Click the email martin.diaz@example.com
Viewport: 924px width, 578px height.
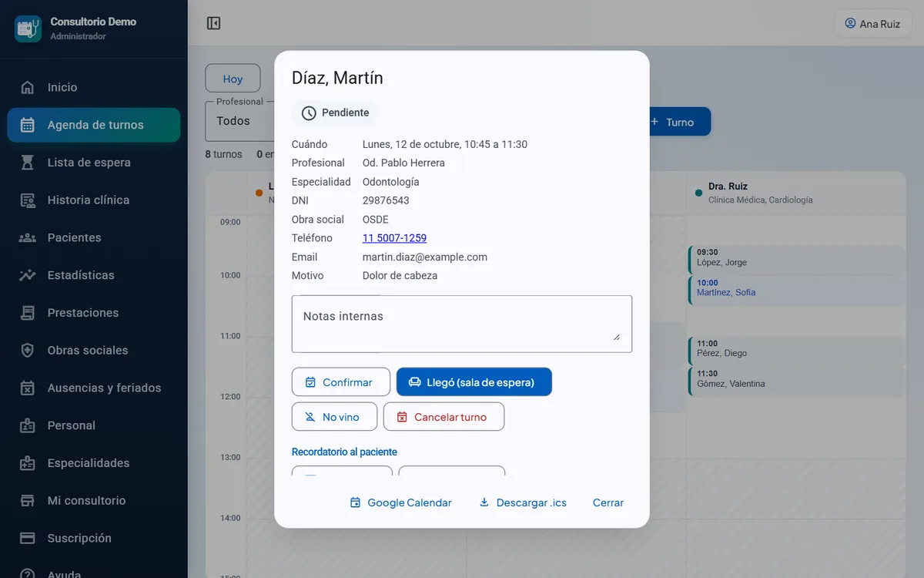pyautogui.click(x=425, y=257)
